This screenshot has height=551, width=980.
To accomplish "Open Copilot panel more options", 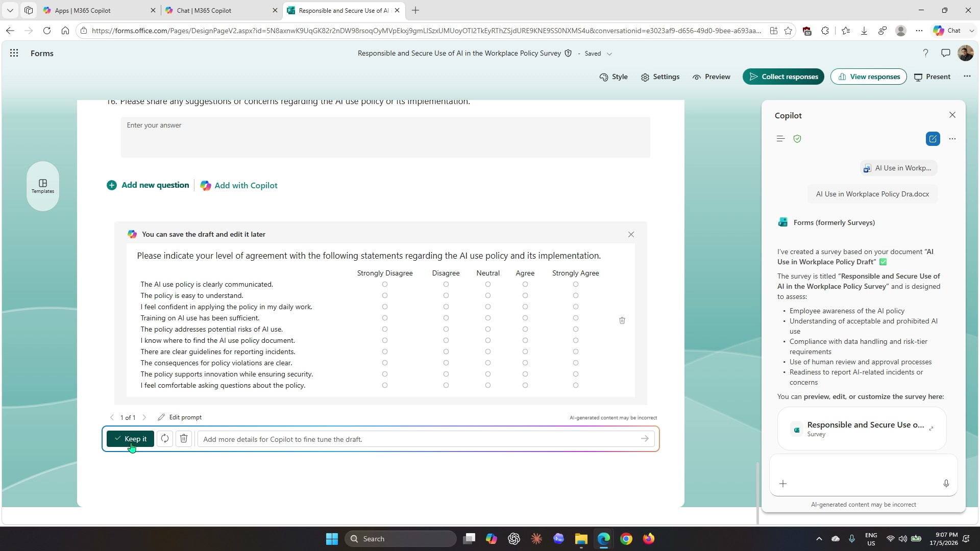I will pos(952,139).
